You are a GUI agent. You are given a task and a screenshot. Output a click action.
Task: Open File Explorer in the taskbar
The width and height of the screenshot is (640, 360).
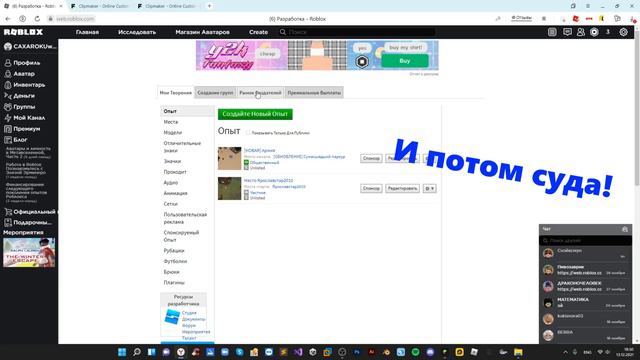click(x=518, y=352)
